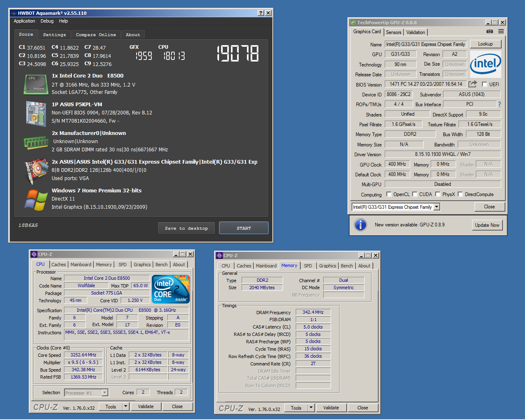The height and width of the screenshot is (420, 525).
Task: Click the Device ID 8086 - 29C2 field
Action: click(399, 94)
